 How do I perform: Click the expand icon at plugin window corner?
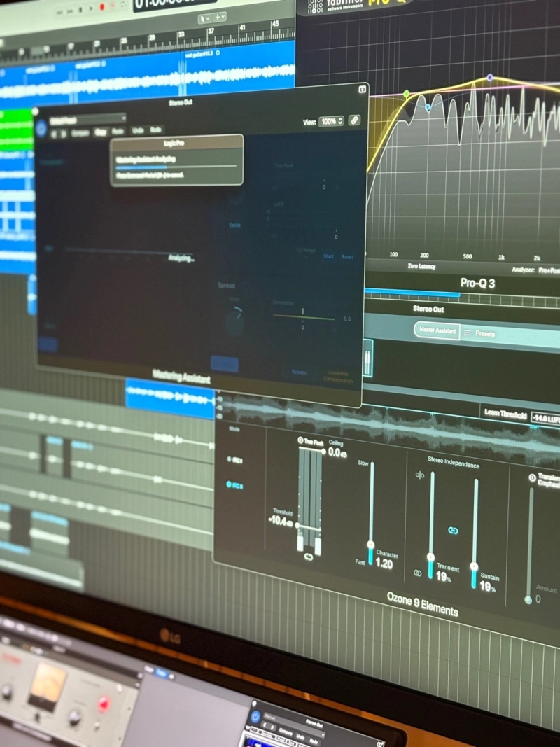[x=362, y=89]
